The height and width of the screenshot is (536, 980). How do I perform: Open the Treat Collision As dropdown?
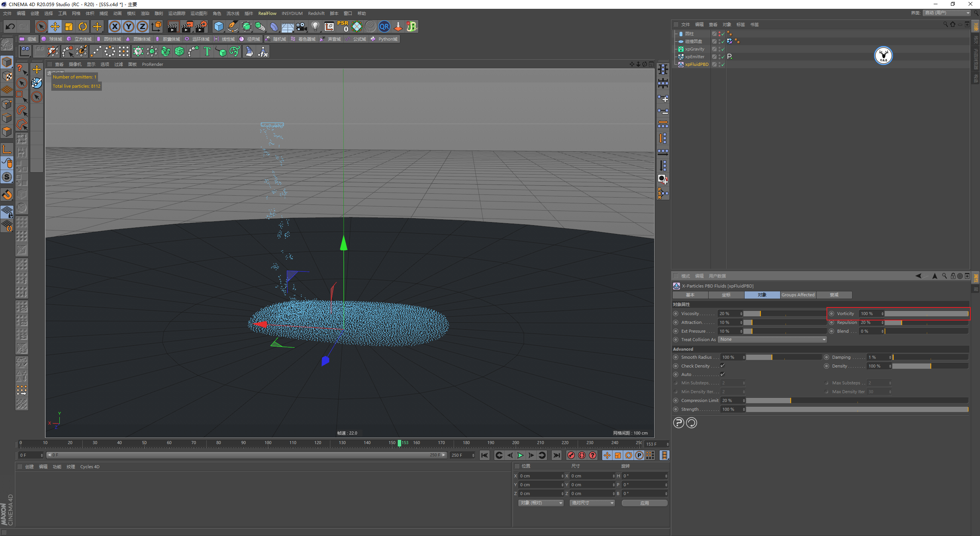[772, 340]
